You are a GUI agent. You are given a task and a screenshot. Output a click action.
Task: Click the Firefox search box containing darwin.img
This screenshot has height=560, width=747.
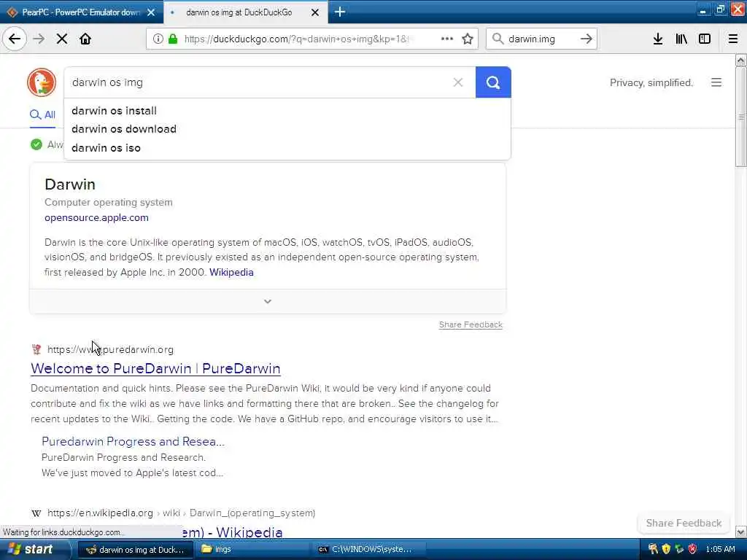[542, 39]
